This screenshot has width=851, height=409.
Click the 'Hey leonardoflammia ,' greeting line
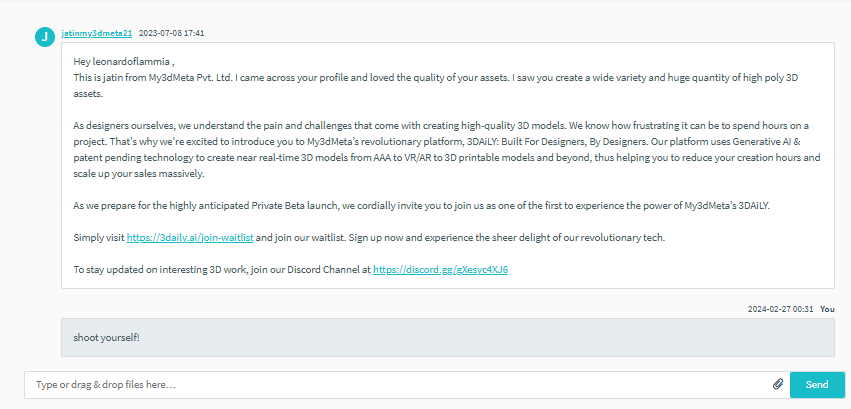pyautogui.click(x=124, y=61)
